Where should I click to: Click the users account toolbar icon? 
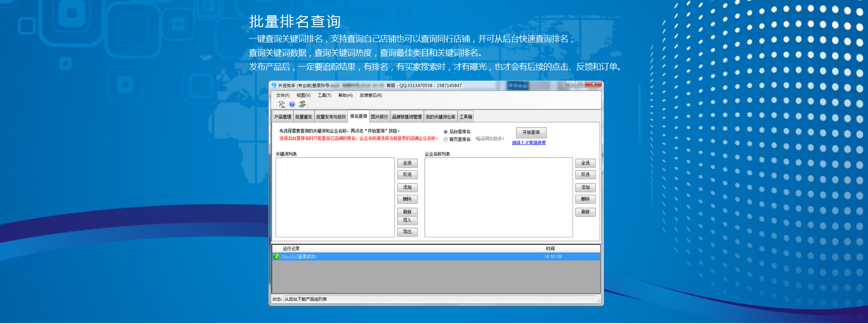tap(302, 104)
